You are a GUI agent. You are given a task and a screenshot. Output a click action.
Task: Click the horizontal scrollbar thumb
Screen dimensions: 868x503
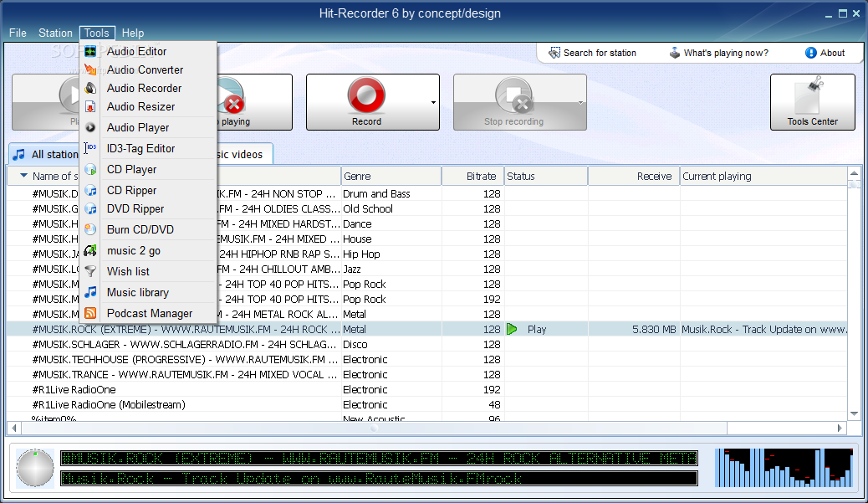tap(374, 429)
